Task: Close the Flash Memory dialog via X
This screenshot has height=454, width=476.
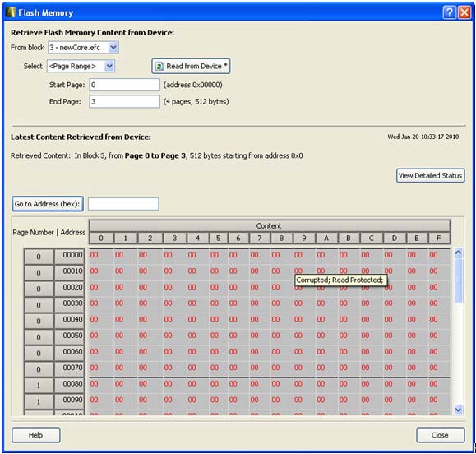Action: pyautogui.click(x=464, y=12)
